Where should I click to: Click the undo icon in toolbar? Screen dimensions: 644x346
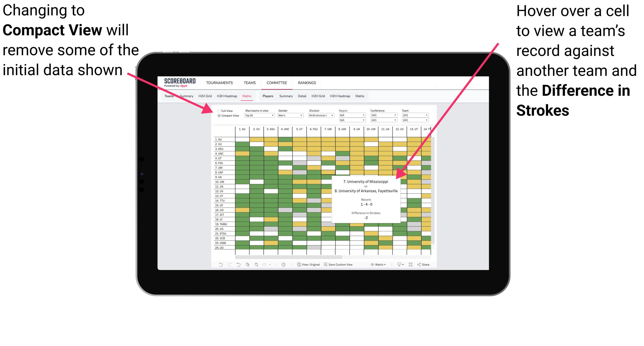(218, 267)
